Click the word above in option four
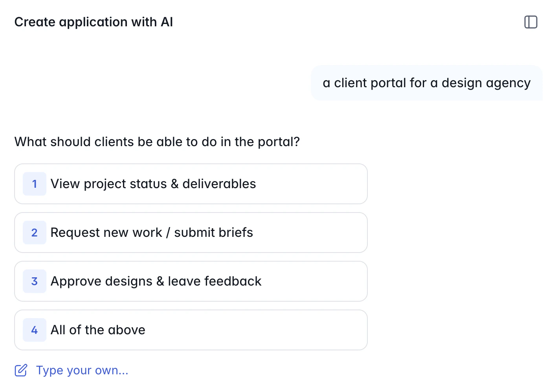Screen dimensions: 558x392 coord(127,330)
